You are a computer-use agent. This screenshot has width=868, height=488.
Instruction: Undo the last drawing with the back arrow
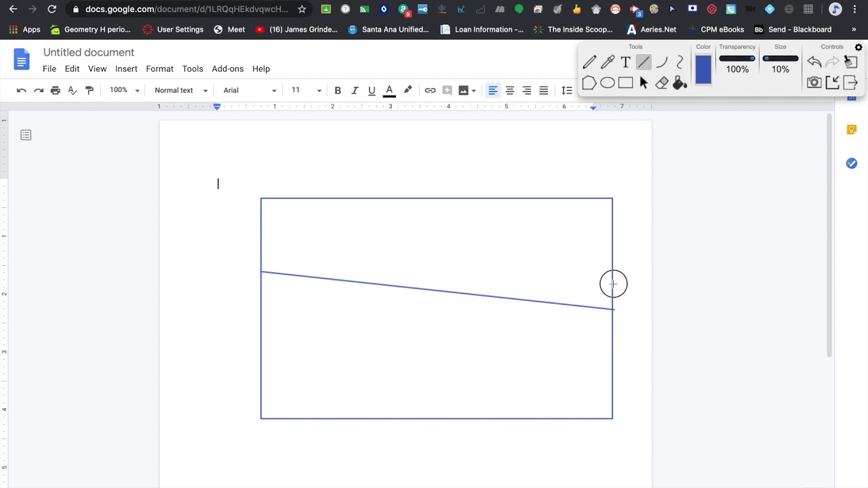[x=814, y=62]
